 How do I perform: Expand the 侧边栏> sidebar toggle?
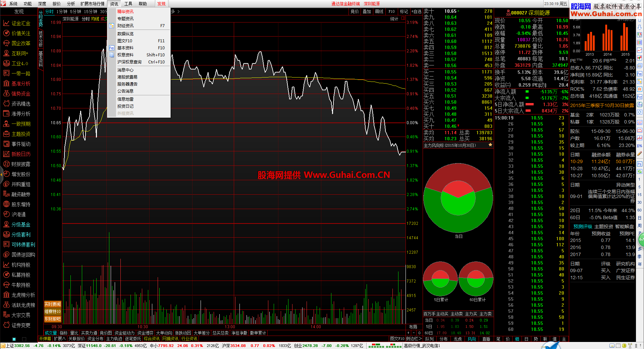414,339
